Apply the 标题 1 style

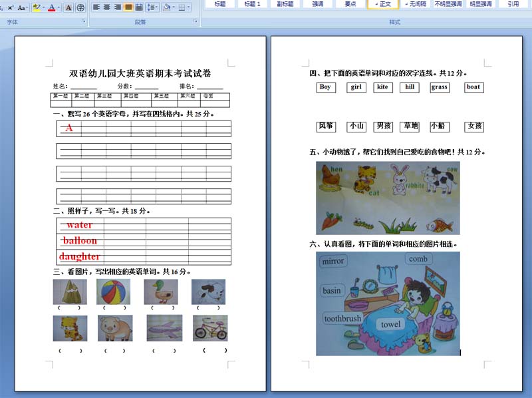[x=252, y=4]
